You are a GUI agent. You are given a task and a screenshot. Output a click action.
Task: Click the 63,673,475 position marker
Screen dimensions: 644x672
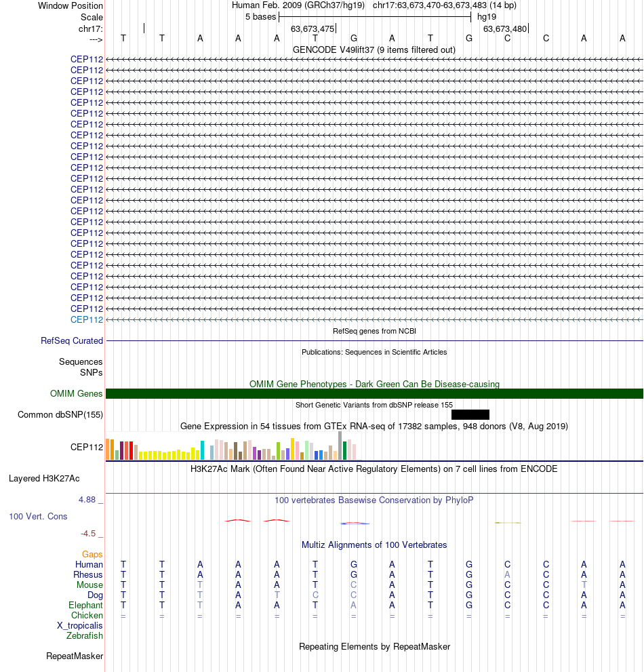click(x=313, y=28)
